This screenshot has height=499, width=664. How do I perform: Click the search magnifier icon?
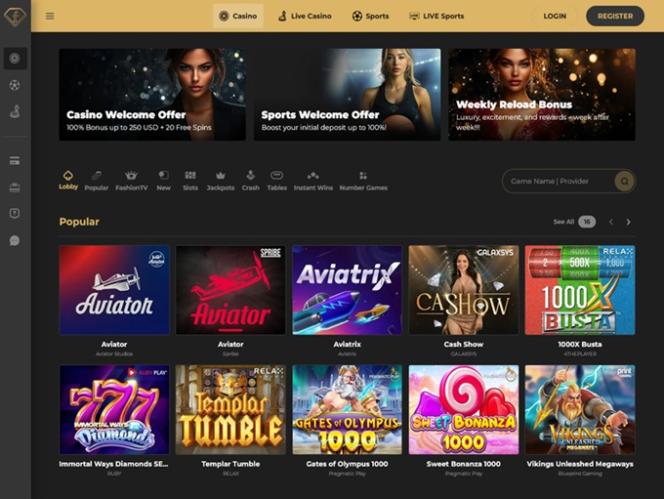pos(624,181)
